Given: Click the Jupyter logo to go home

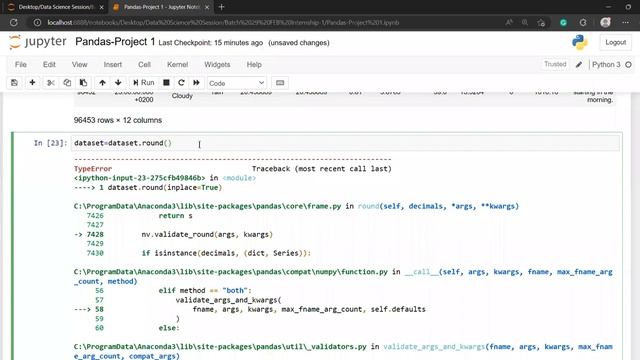Looking at the screenshot, I should (x=38, y=42).
